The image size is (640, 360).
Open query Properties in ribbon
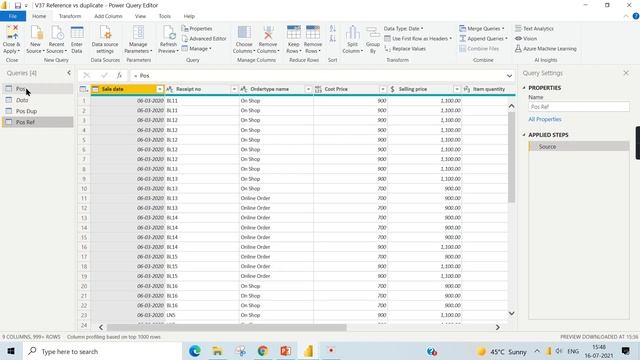197,29
